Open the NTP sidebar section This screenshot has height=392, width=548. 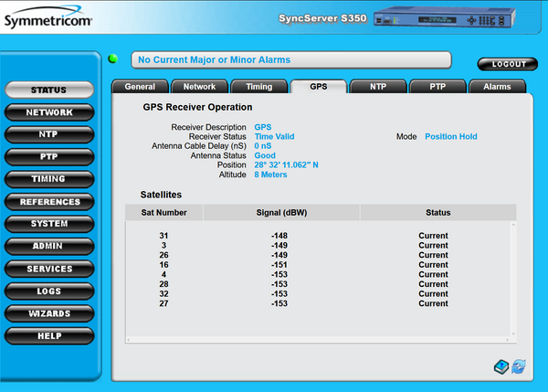coord(49,134)
